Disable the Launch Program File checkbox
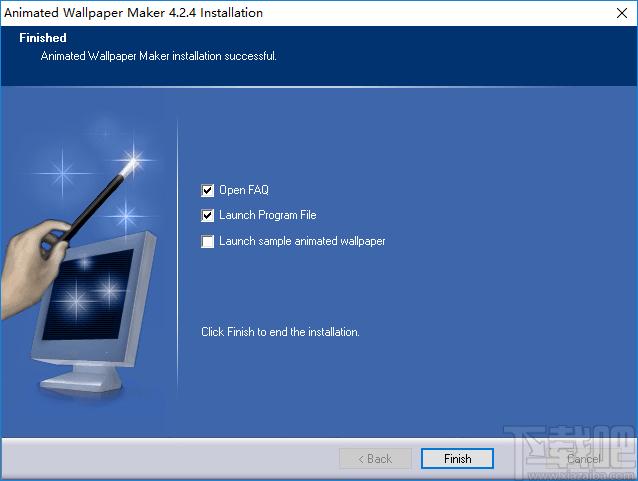This screenshot has width=638, height=481. click(x=208, y=215)
